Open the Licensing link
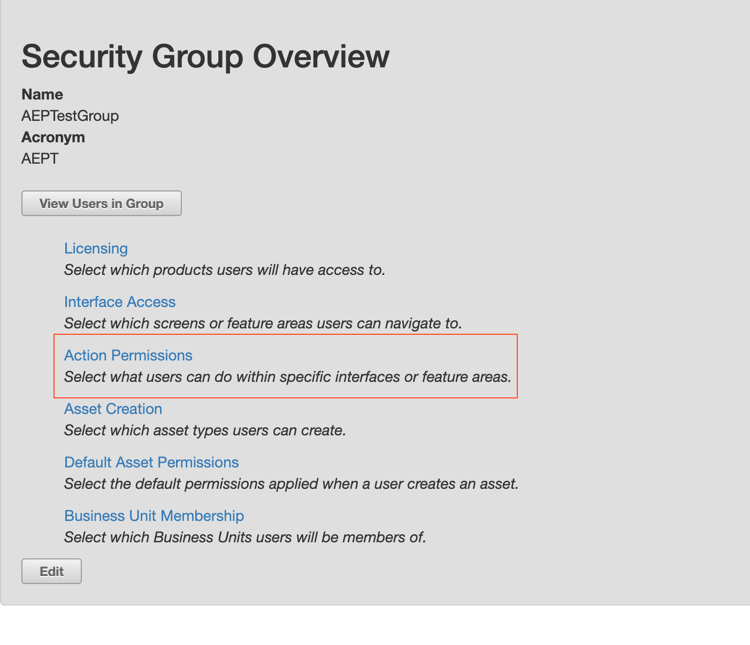The width and height of the screenshot is (750, 645). 96,248
